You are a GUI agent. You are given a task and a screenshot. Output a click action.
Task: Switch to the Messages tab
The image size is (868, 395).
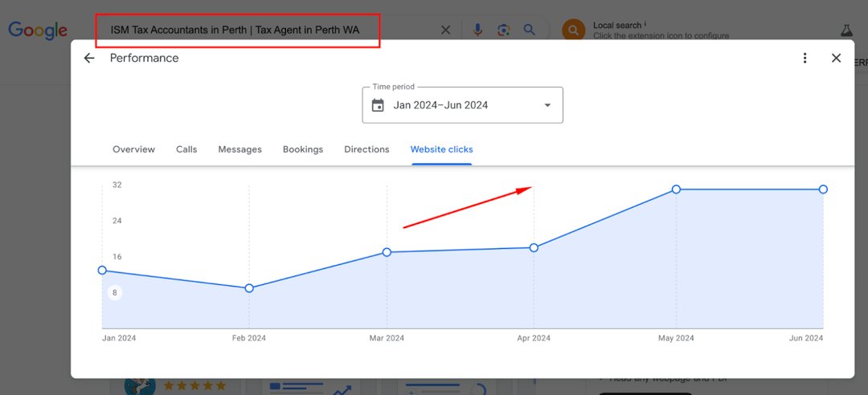pyautogui.click(x=240, y=149)
